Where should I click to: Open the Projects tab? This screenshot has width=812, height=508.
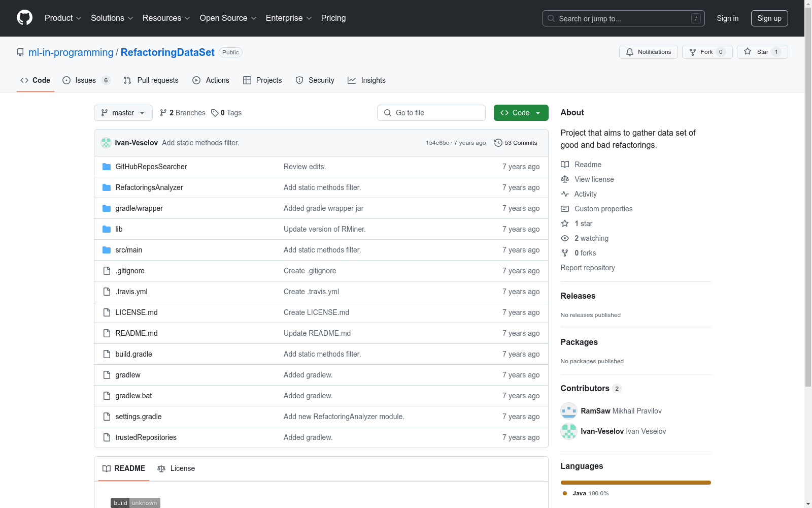tap(262, 80)
